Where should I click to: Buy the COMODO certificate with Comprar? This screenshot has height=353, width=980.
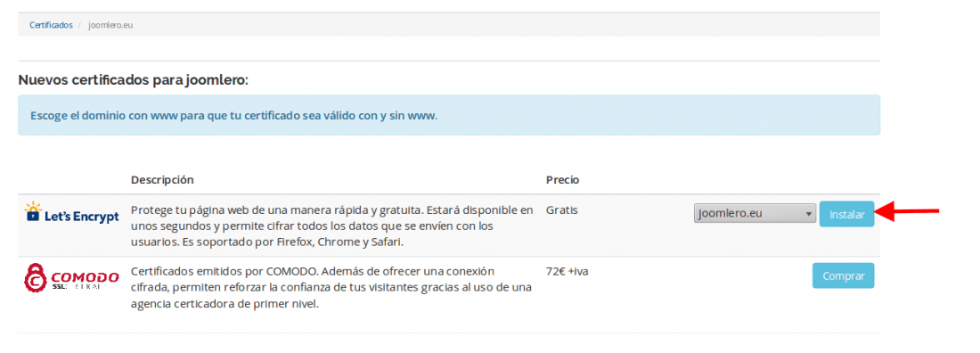[843, 275]
